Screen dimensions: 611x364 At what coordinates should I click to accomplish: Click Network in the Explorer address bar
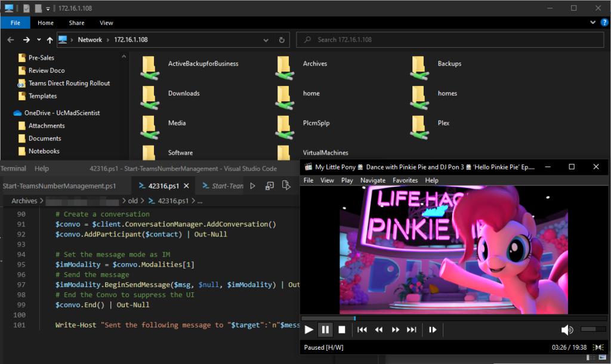click(90, 40)
